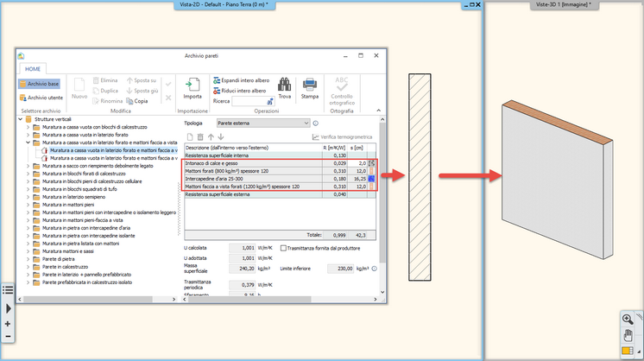Select the HOME ribbon tab
The width and height of the screenshot is (644, 361).
tap(33, 69)
